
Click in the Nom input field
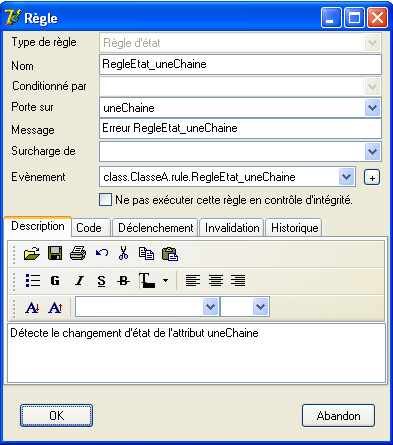pyautogui.click(x=240, y=64)
